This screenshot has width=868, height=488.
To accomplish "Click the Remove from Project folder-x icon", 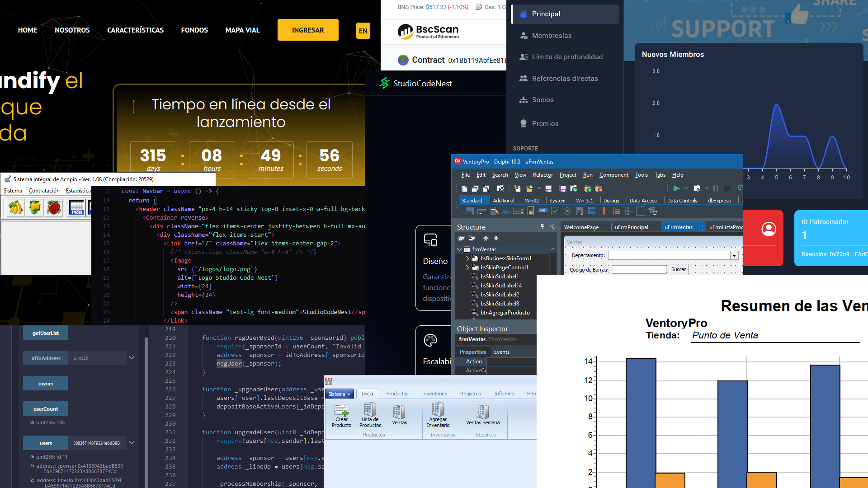I will [599, 188].
